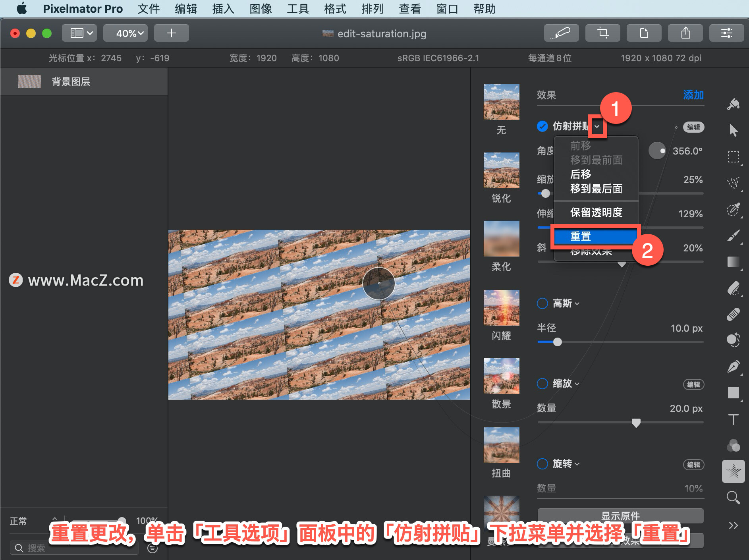Click the plus insert toolbar button
Viewport: 749px width, 560px height.
tap(172, 33)
